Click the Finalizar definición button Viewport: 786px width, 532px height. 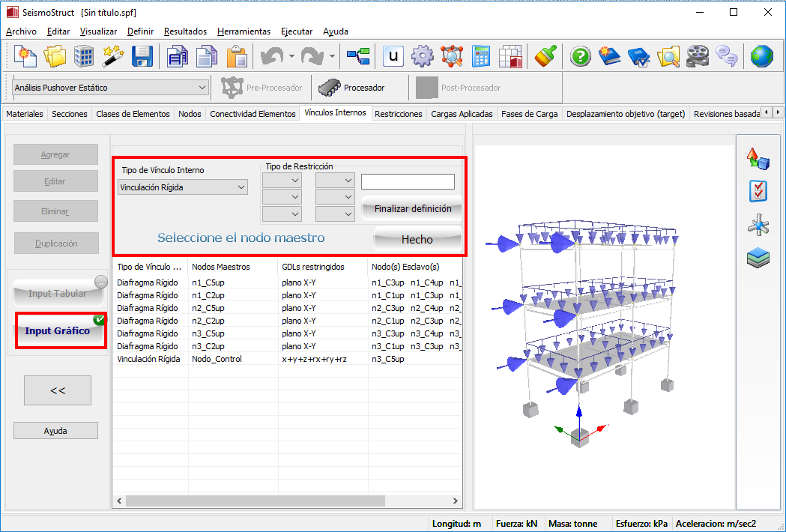click(x=412, y=209)
